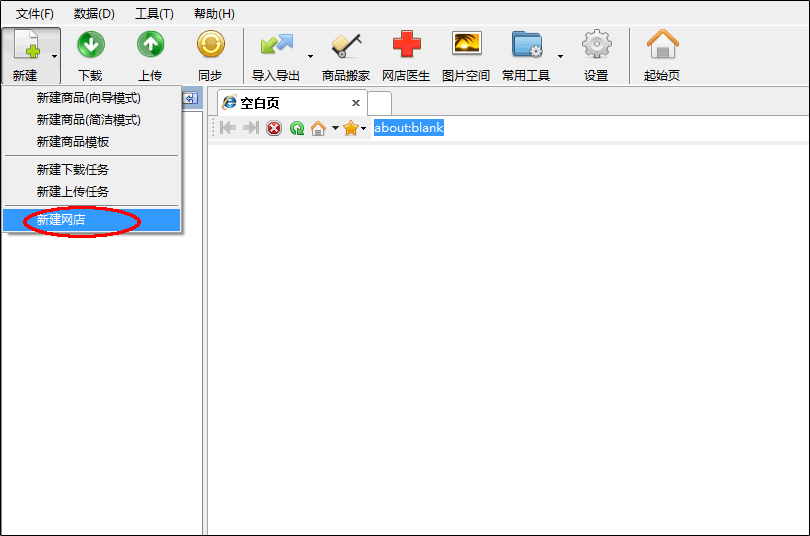This screenshot has height=536, width=810.
Task: Expand the favorites star dropdown arrow
Action: click(x=364, y=129)
